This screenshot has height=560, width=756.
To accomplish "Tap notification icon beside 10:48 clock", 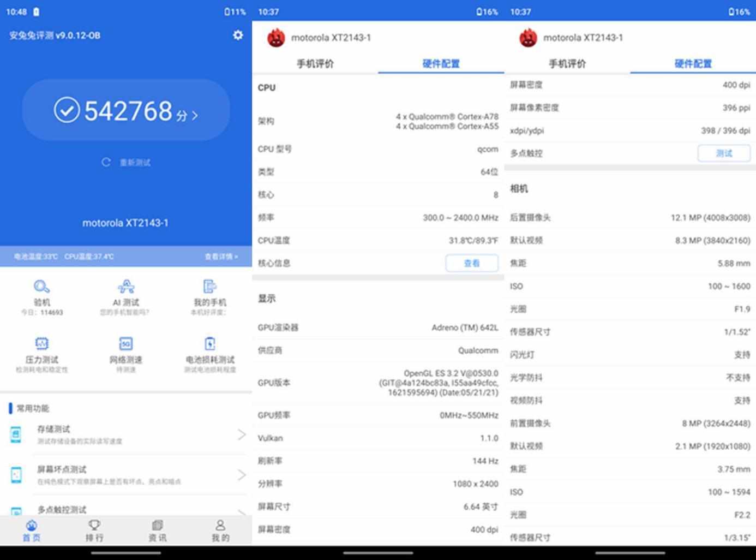I will coord(37,12).
